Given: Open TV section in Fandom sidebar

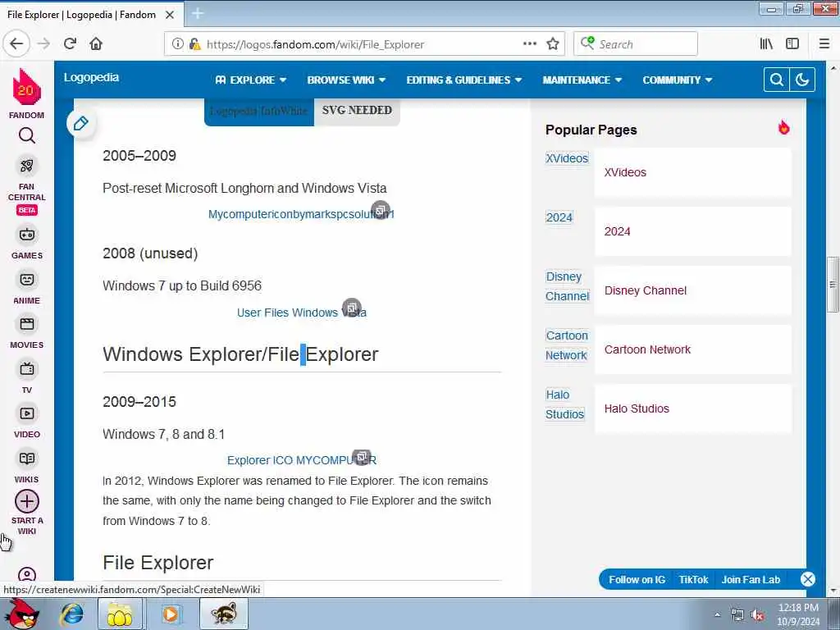Looking at the screenshot, I should pos(27,377).
